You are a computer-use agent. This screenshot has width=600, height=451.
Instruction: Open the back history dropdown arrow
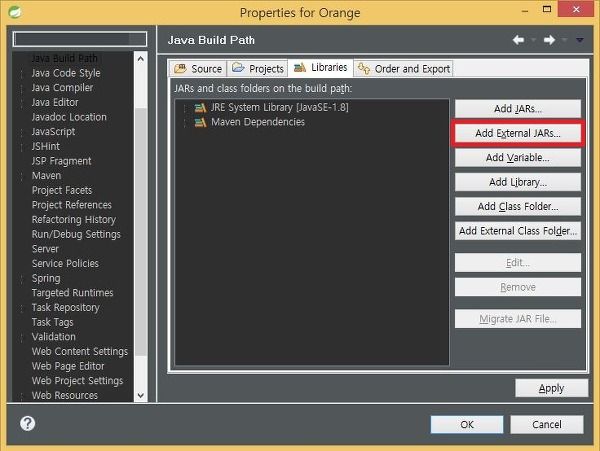(533, 40)
